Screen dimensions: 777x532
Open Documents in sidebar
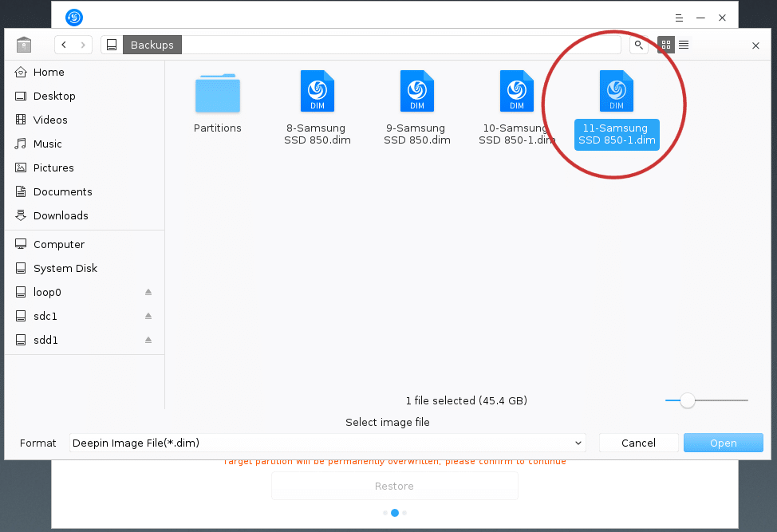(85, 191)
